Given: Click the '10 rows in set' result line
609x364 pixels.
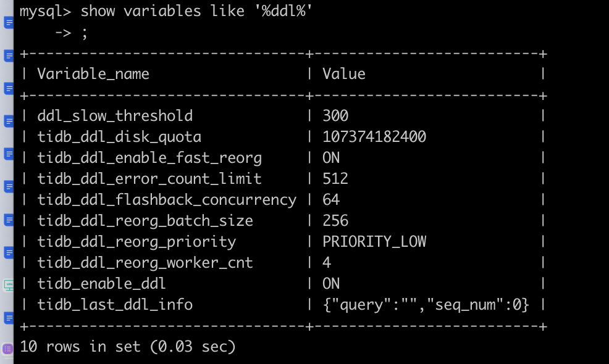Looking at the screenshot, I should click(x=128, y=347).
